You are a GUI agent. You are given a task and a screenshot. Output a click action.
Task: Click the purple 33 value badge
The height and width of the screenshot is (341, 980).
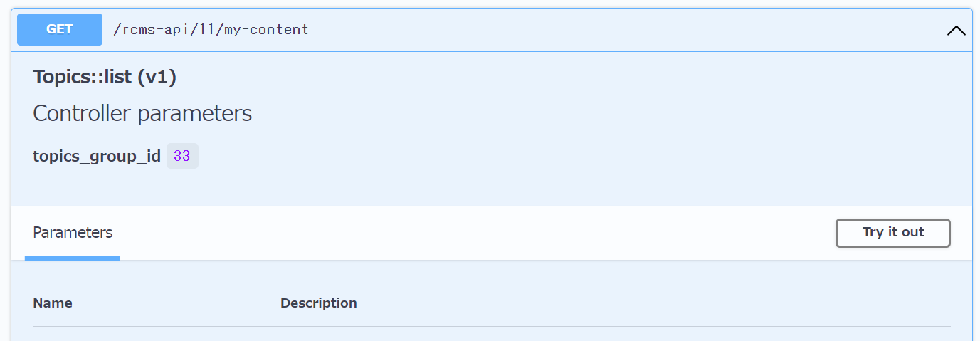(182, 156)
